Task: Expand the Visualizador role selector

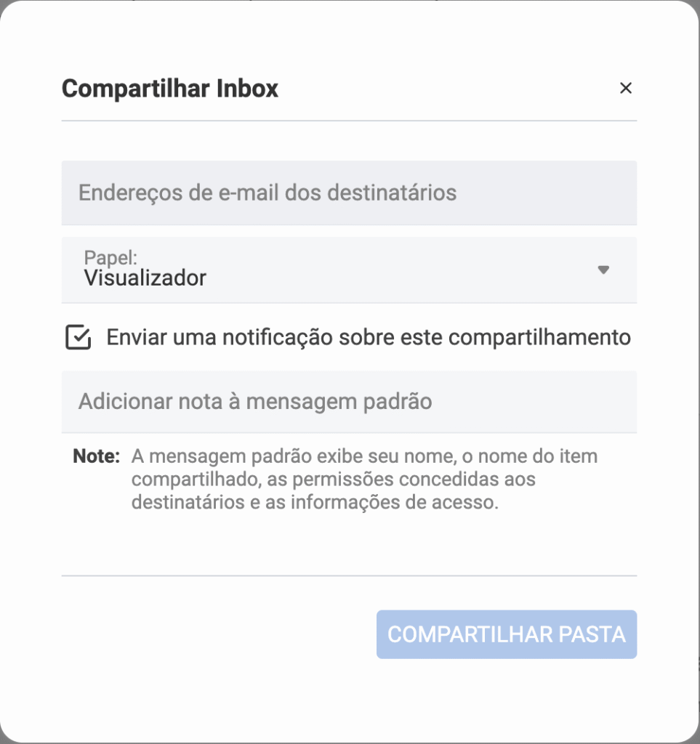Action: (x=349, y=270)
